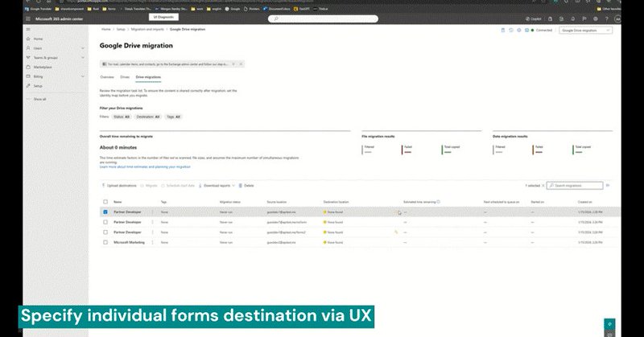Click Show all in the sidebar
Image resolution: width=644 pixels, height=337 pixels.
click(x=39, y=99)
